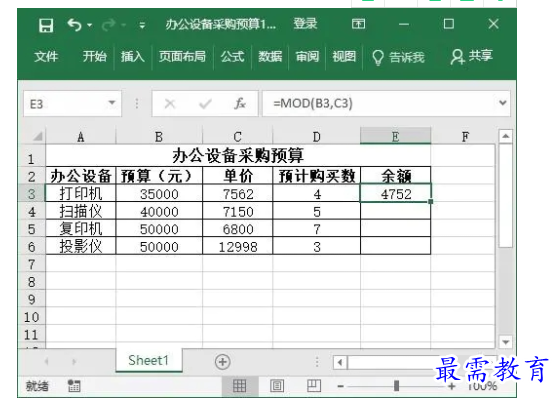Click cell 打印机

[81, 194]
